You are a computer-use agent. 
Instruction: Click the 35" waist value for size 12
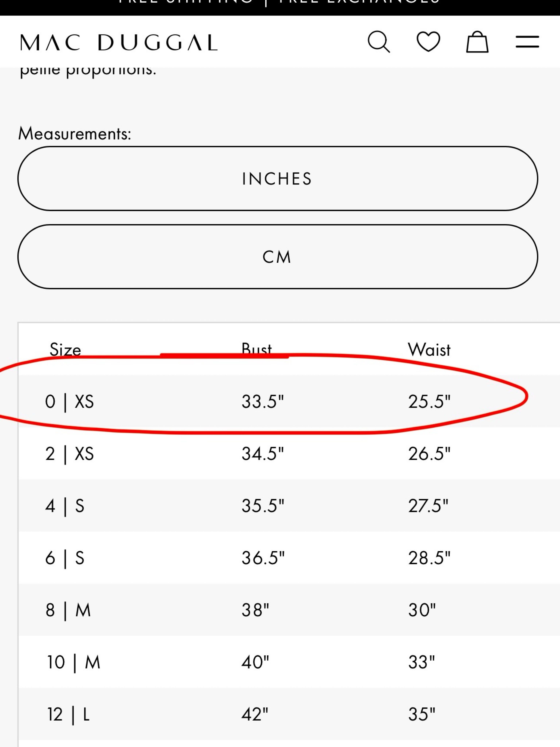[x=422, y=714]
